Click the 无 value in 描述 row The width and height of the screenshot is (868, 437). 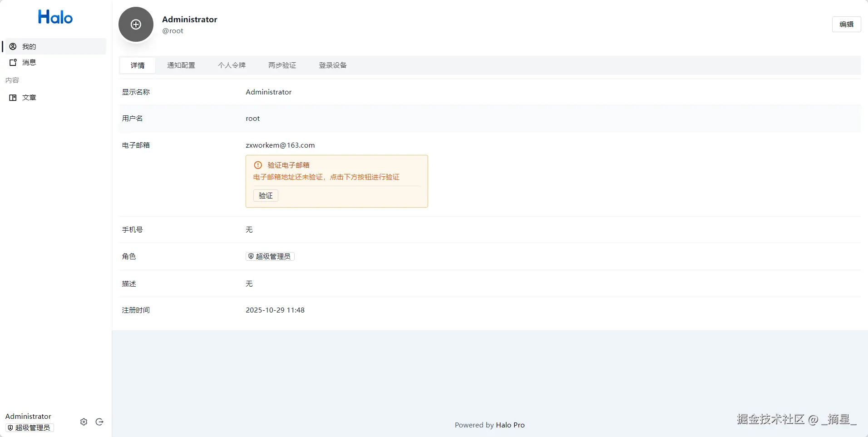point(249,284)
